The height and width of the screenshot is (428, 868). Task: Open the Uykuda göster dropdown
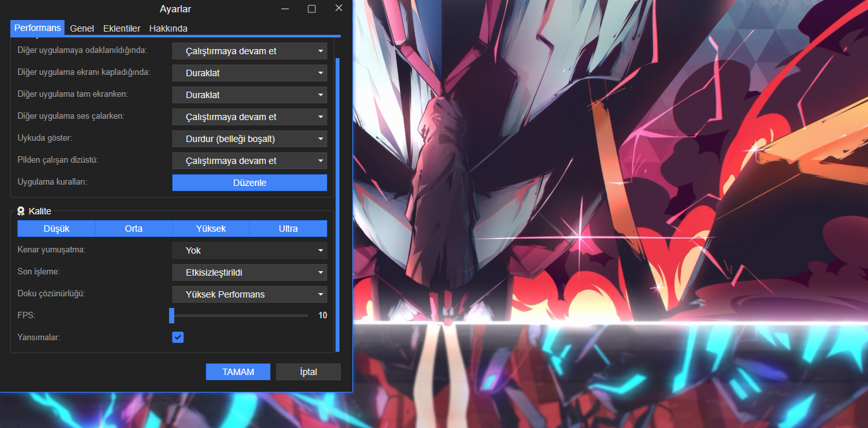pyautogui.click(x=250, y=139)
